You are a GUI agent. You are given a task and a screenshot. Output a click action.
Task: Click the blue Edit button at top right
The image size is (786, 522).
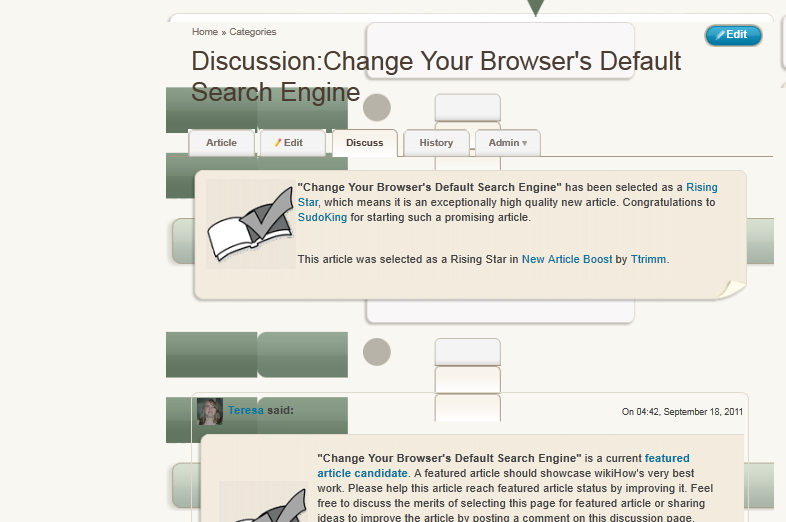[733, 35]
